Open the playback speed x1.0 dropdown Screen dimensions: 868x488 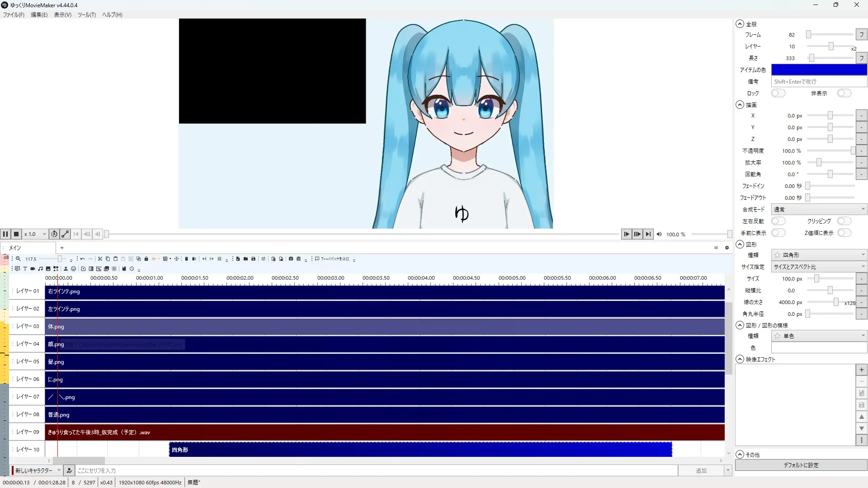[x=35, y=234]
